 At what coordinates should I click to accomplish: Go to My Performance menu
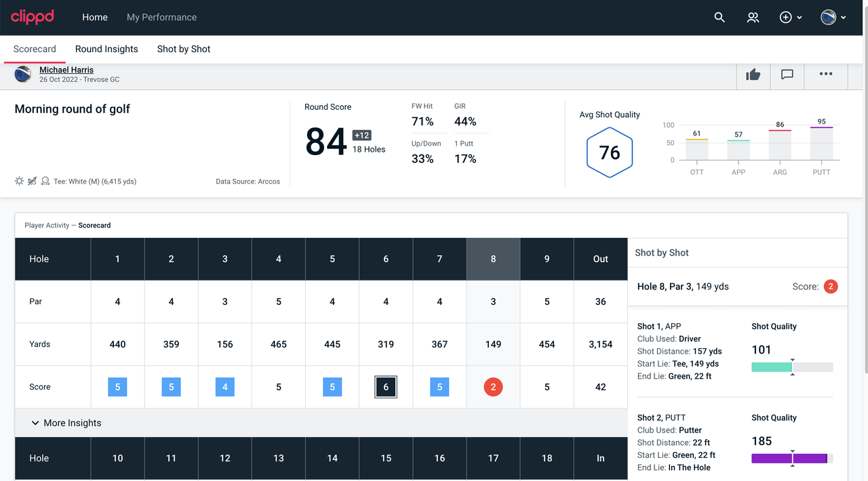pyautogui.click(x=161, y=18)
